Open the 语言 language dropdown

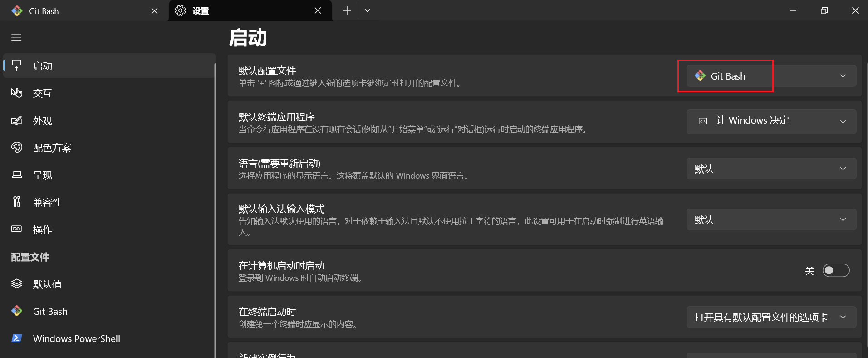tap(771, 169)
